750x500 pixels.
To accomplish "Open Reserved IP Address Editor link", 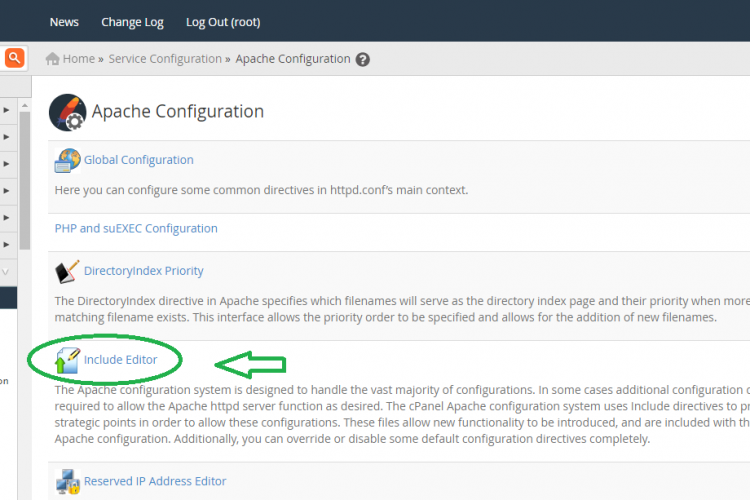I will click(x=155, y=481).
